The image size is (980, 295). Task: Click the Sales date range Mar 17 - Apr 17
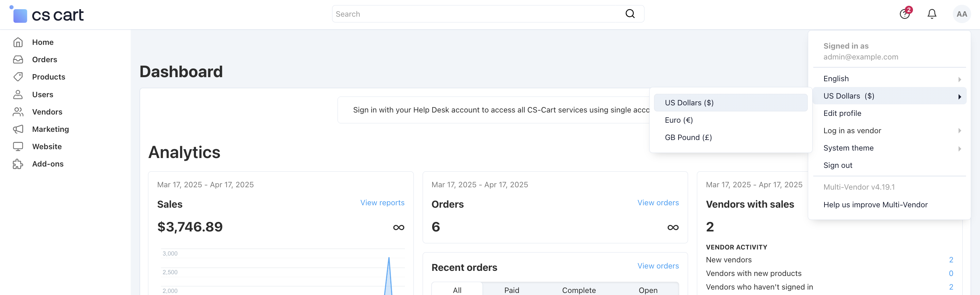coord(206,185)
